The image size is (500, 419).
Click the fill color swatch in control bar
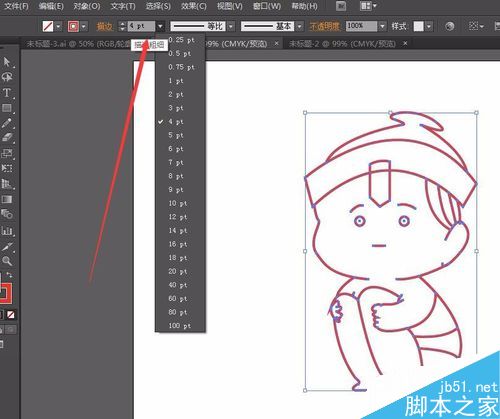click(48, 26)
